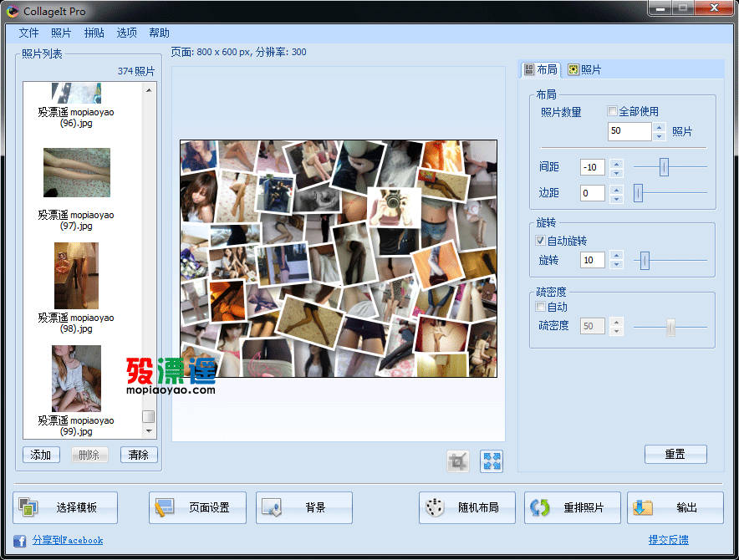This screenshot has height=560, width=739.
Task: Open the 帮助 menu
Action: (x=160, y=33)
